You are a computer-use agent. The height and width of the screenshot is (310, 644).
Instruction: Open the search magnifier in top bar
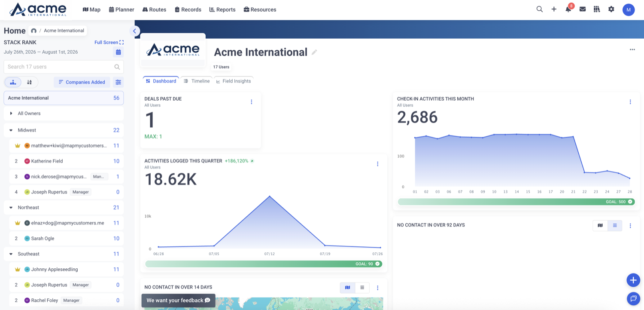(540, 9)
